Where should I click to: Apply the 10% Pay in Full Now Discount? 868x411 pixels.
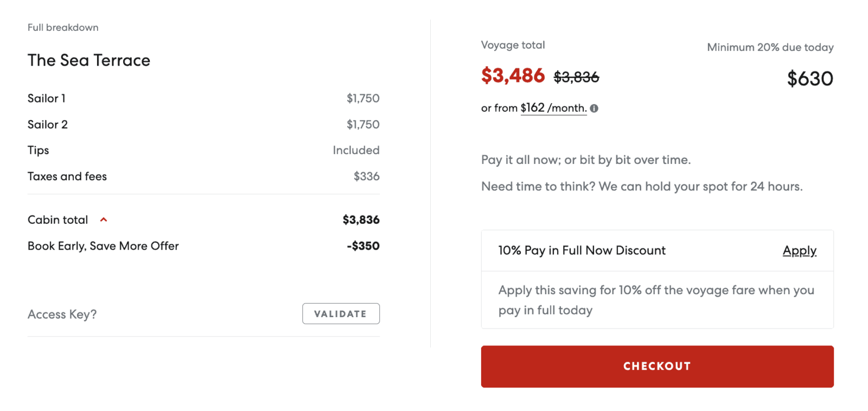click(799, 250)
